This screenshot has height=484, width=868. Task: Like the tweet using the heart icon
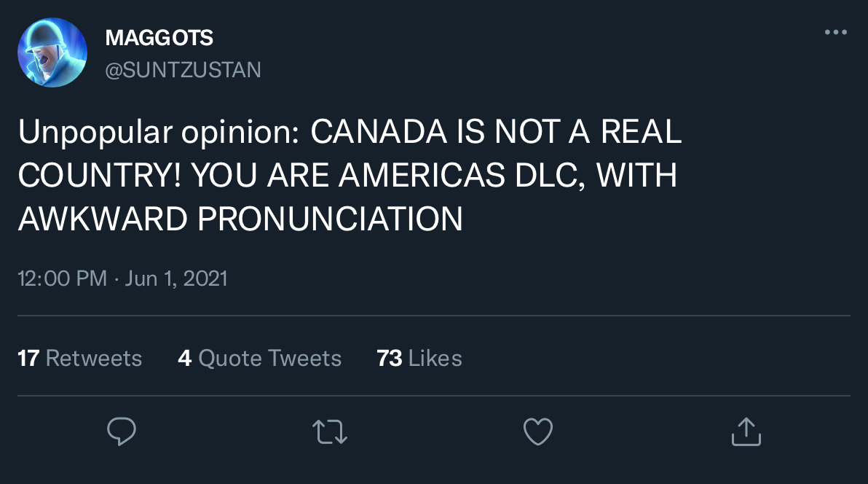[x=538, y=432]
